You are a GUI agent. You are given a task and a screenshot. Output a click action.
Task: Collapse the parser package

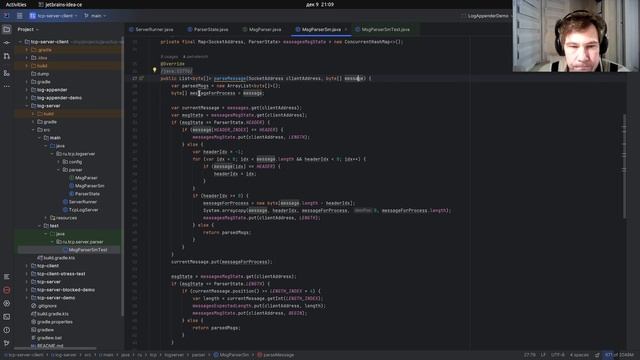tap(59, 170)
